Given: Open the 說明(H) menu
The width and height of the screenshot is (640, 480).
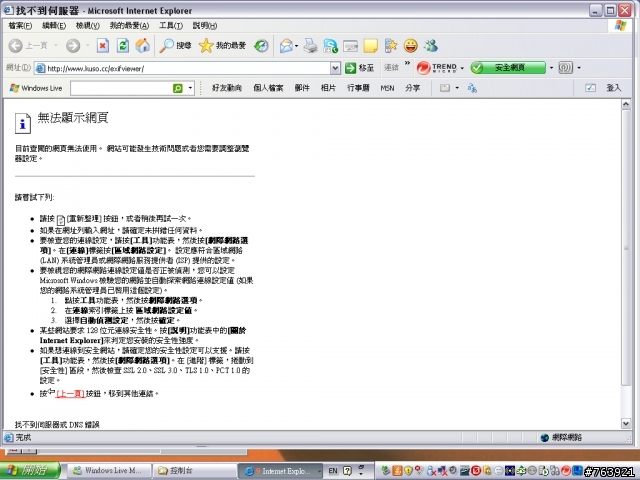Looking at the screenshot, I should pos(205,25).
